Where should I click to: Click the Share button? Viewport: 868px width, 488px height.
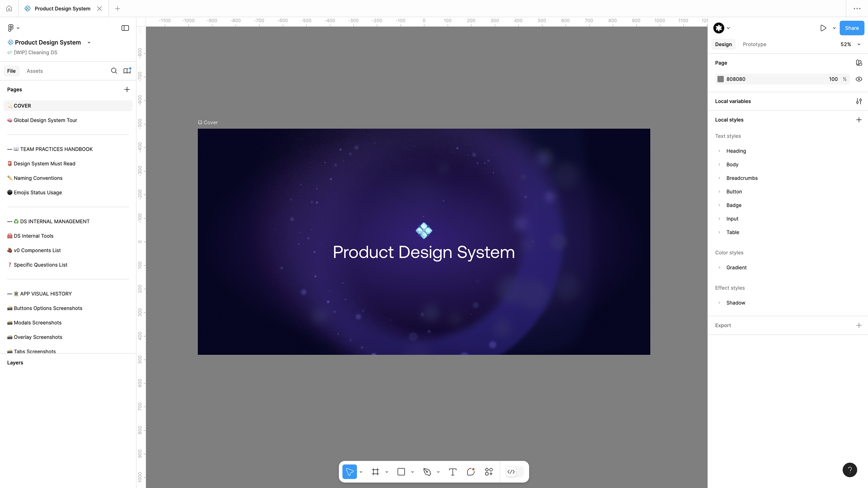pyautogui.click(x=851, y=28)
